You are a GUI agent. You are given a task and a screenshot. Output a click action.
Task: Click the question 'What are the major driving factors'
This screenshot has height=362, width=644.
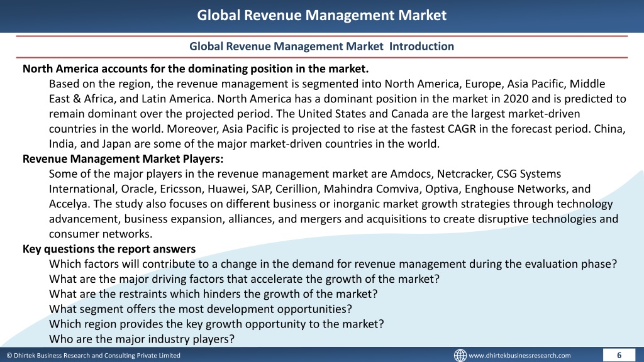pyautogui.click(x=245, y=279)
